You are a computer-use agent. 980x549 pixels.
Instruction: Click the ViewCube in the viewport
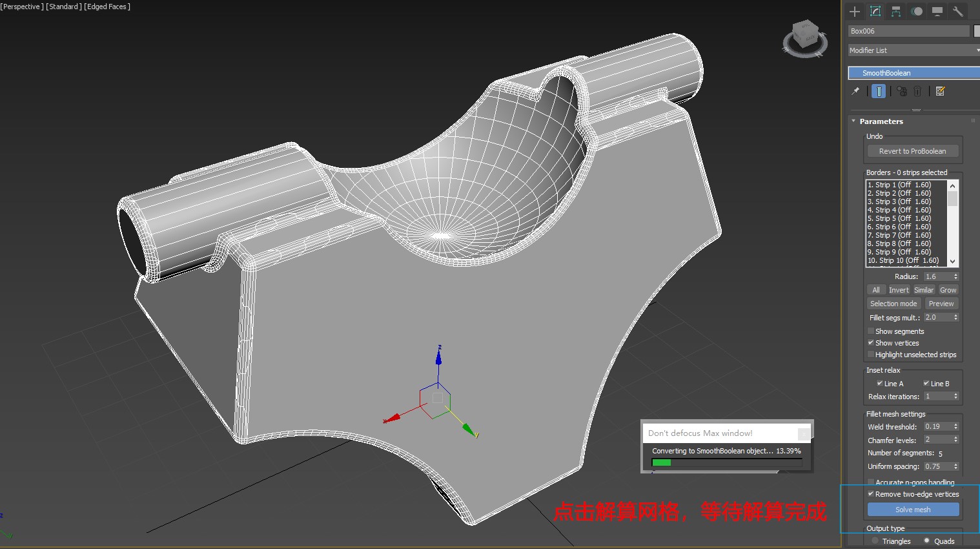(x=804, y=37)
